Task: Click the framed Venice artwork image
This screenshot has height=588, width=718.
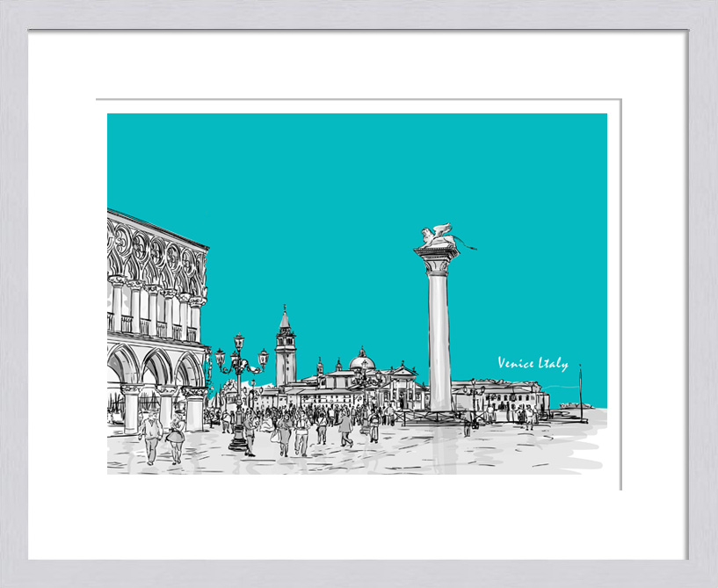Action: coord(357,294)
